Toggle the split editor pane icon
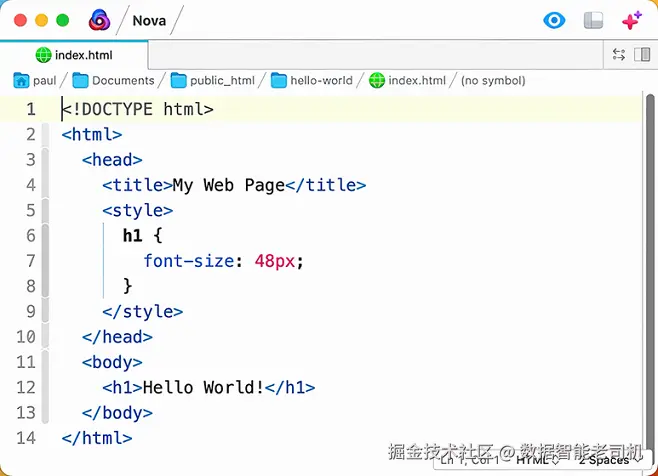 point(642,55)
